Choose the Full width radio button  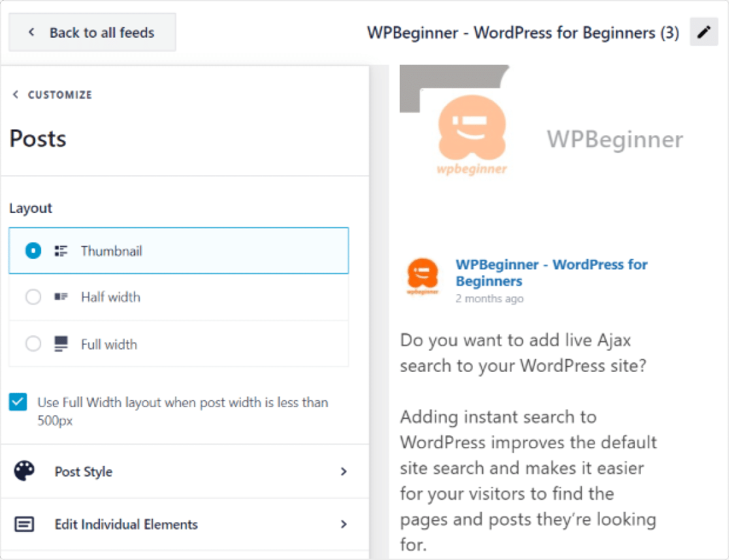click(x=33, y=344)
